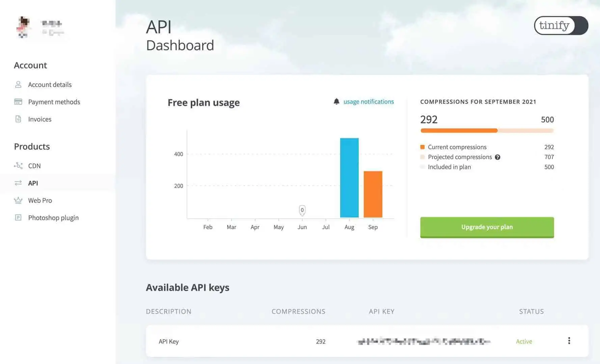Click the Invoices document icon
600x364 pixels.
click(18, 119)
